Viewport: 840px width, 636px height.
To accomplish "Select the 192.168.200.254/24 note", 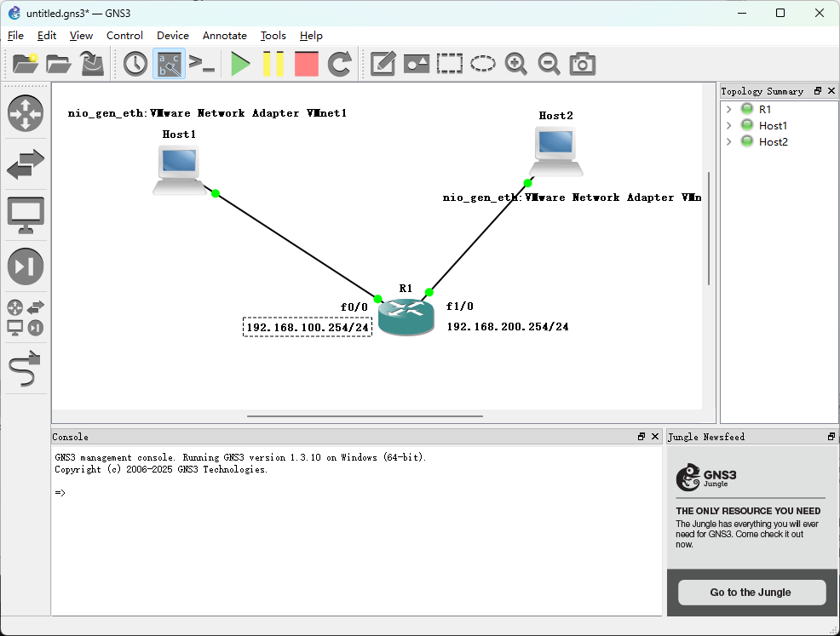I will [x=508, y=327].
